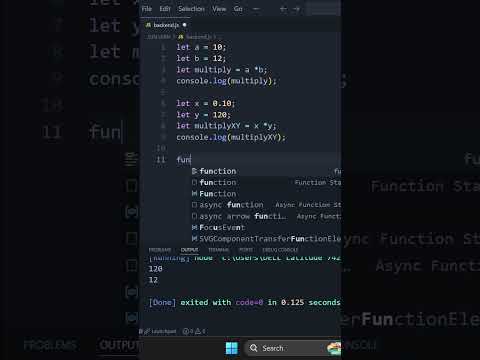Click code line 'let multiplyXY = x *y;'
The width and height of the screenshot is (480, 360).
pyautogui.click(x=226, y=126)
